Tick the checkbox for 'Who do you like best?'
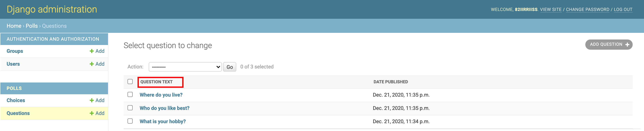The height and width of the screenshot is (131, 644). (130, 108)
